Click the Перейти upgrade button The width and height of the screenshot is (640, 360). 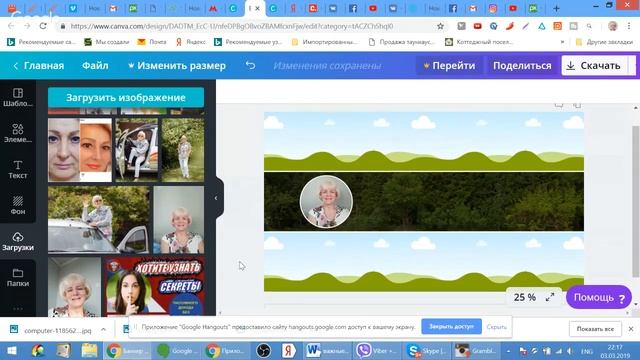pyautogui.click(x=449, y=66)
